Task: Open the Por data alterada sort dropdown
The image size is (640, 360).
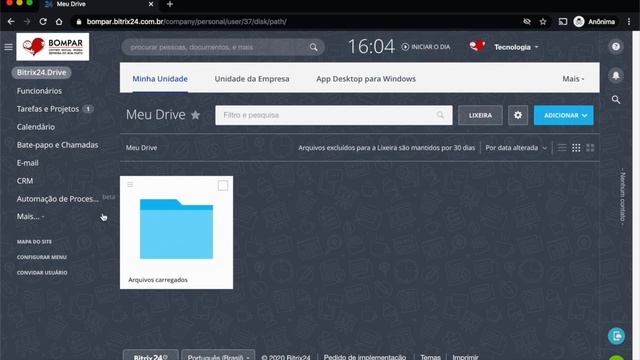Action: click(516, 148)
